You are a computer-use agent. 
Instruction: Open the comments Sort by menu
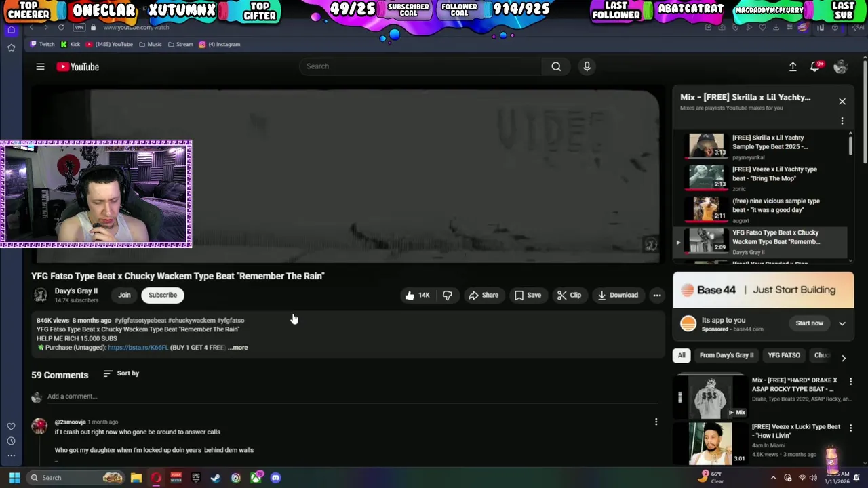click(121, 373)
